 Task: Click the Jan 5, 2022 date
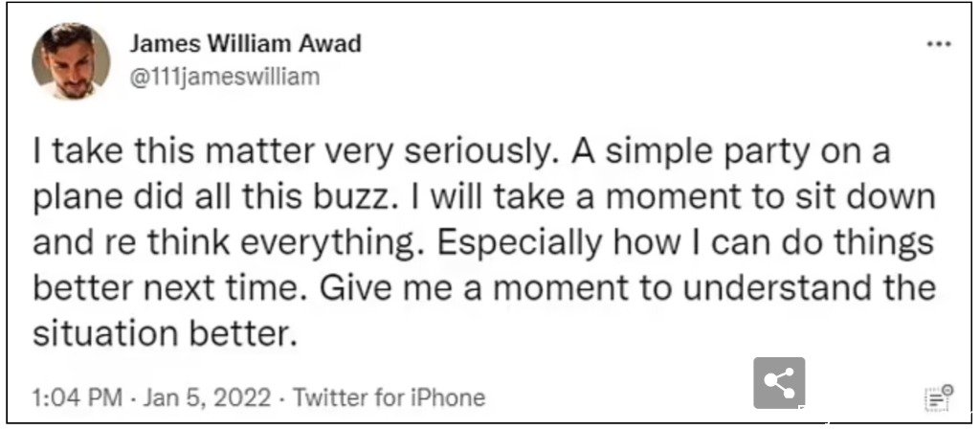click(x=208, y=397)
